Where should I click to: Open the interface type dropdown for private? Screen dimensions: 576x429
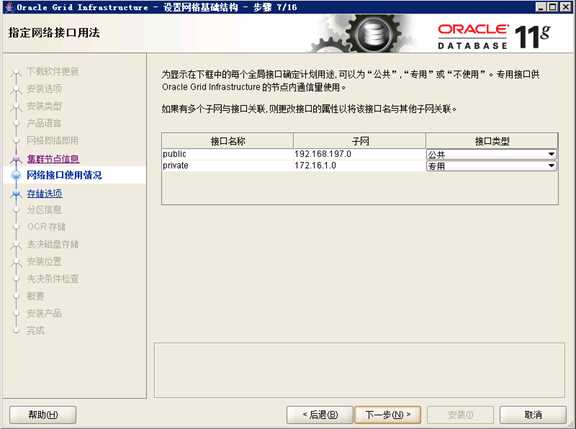point(491,166)
